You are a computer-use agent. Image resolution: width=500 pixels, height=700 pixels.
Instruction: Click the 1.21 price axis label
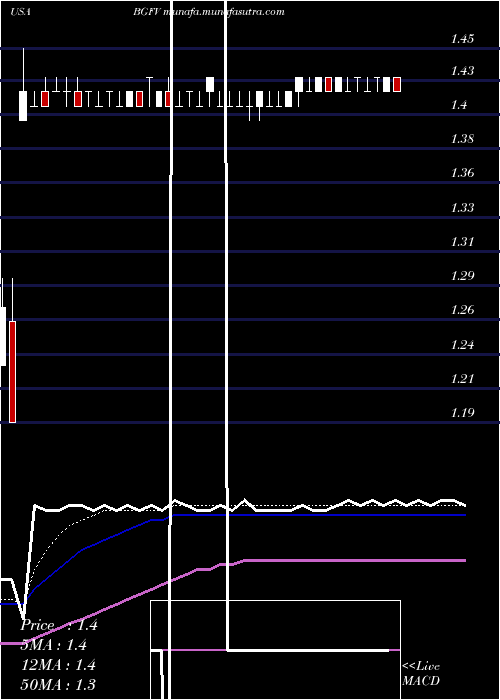(x=462, y=378)
